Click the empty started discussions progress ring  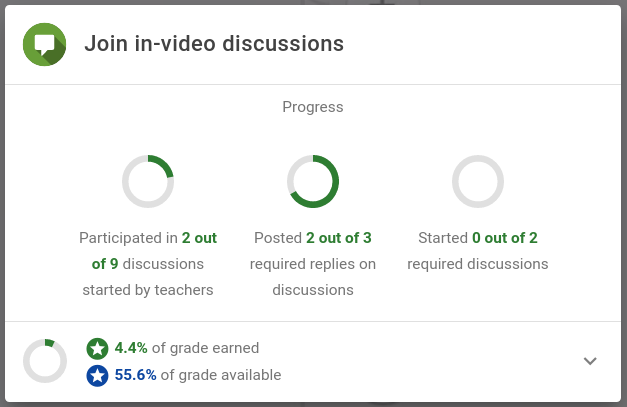point(477,181)
